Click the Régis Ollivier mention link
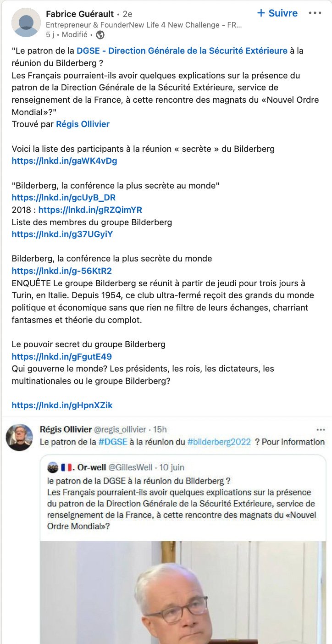This screenshot has height=644, width=332. 83,124
